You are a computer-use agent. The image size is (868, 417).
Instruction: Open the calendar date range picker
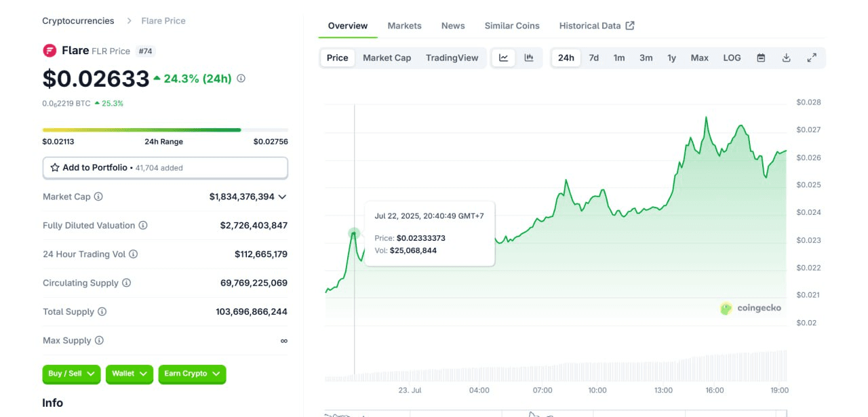click(761, 58)
